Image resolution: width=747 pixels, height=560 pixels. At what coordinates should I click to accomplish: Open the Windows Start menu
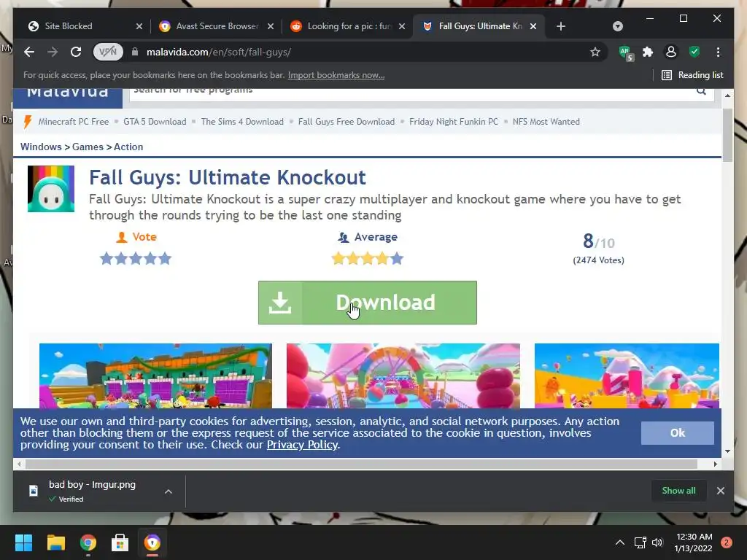point(23,542)
